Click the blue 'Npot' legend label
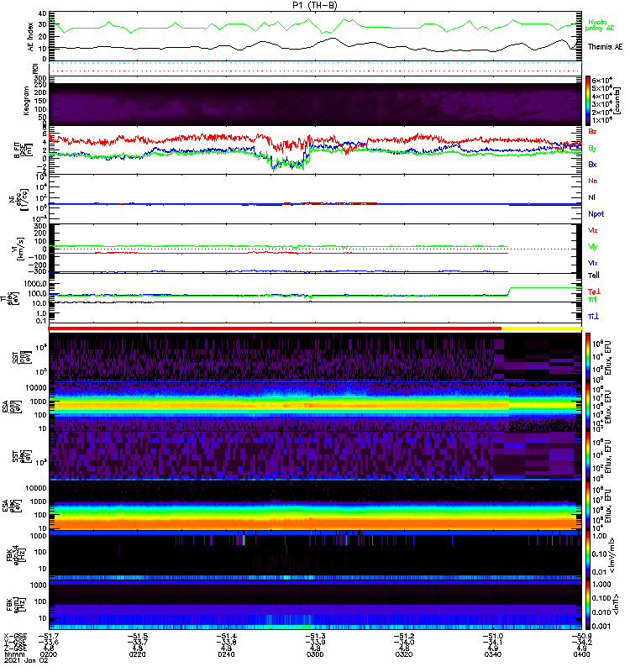 [596, 214]
